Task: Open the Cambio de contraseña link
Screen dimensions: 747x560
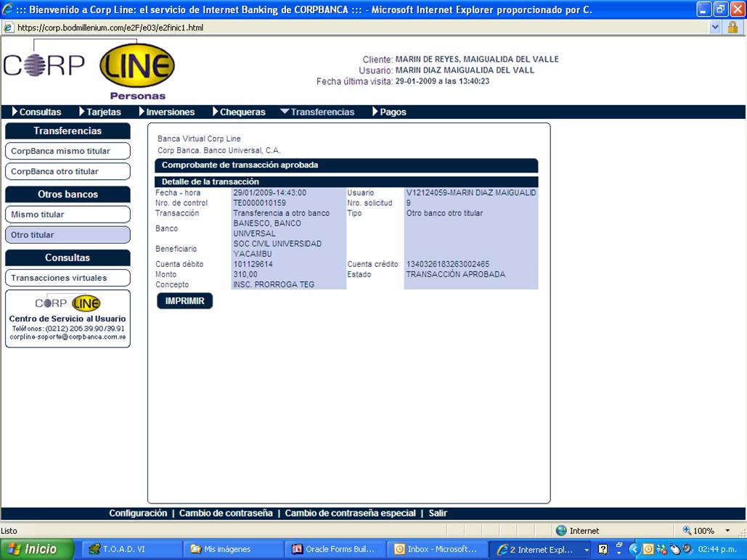Action: coord(226,514)
